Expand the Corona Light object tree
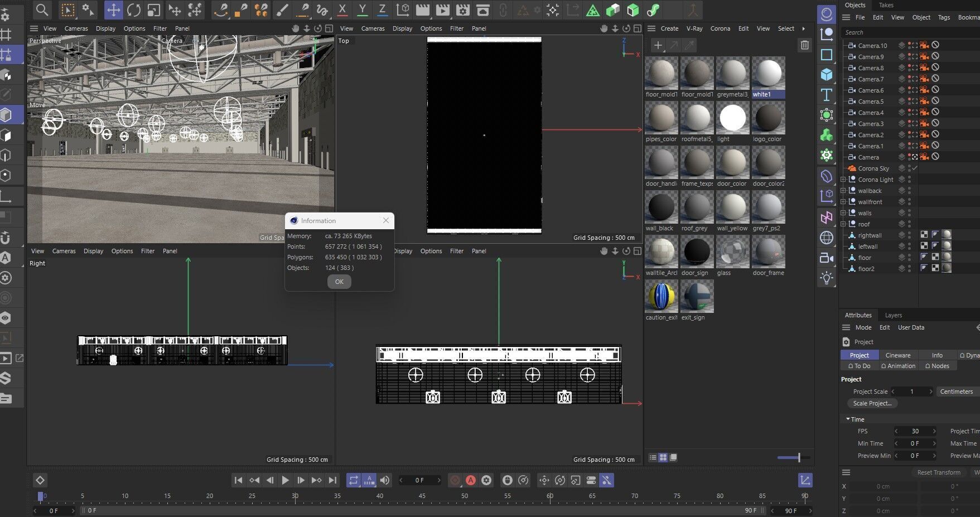 click(843, 180)
